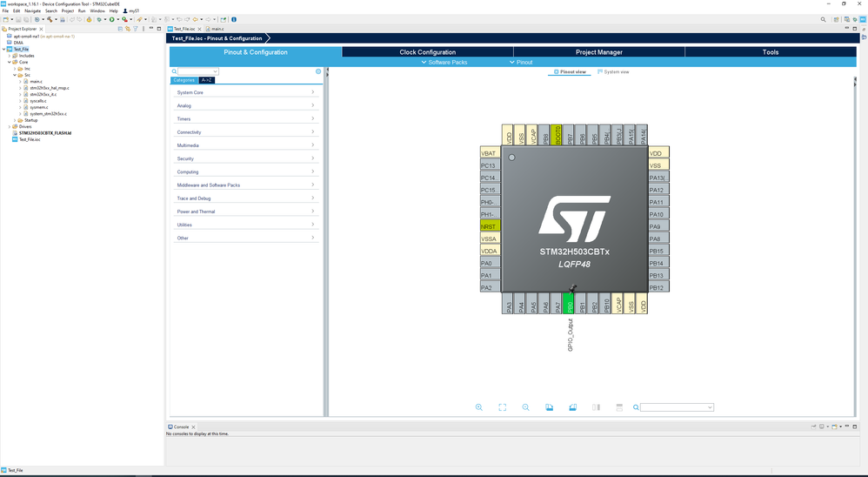This screenshot has width=868, height=477.
Task: Open the Navigate menu
Action: pos(33,10)
